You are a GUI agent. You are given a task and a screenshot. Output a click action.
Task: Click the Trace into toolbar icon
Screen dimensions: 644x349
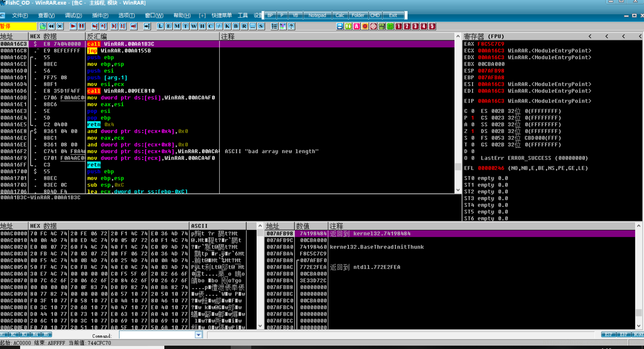click(114, 26)
